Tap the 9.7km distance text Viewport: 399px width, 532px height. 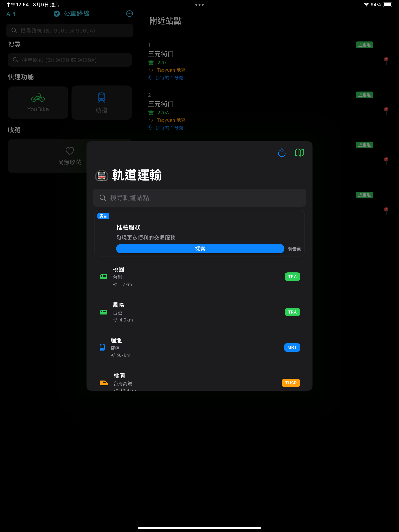(124, 355)
